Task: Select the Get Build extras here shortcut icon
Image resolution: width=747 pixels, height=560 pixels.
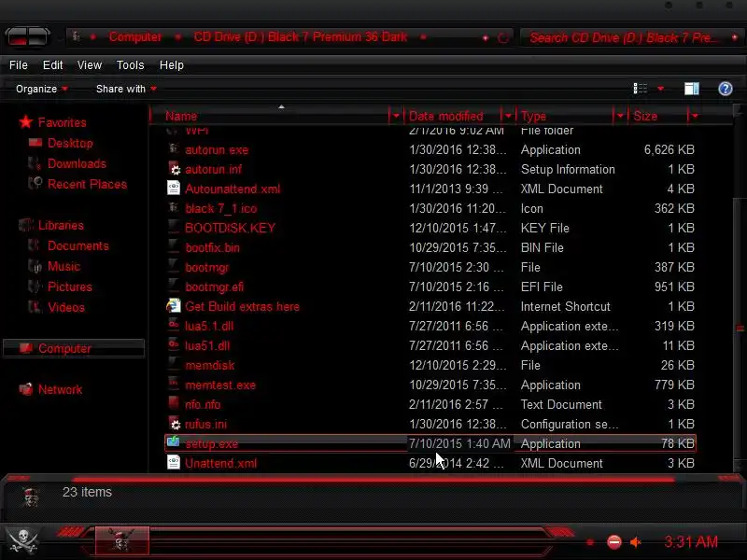Action: (174, 306)
